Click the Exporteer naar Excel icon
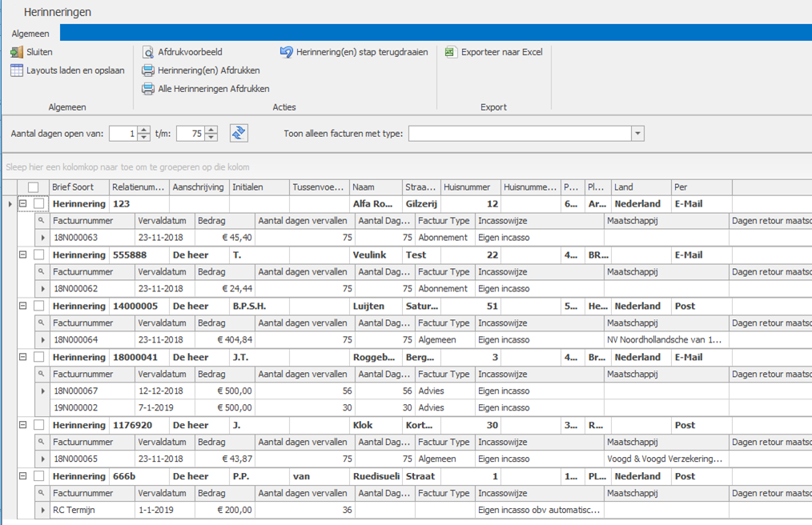812x525 pixels. (451, 52)
